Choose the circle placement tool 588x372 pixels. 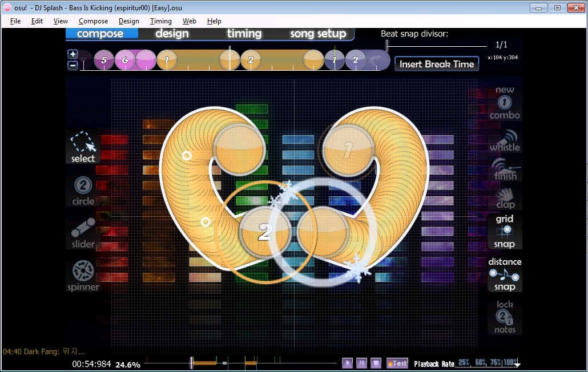click(83, 191)
